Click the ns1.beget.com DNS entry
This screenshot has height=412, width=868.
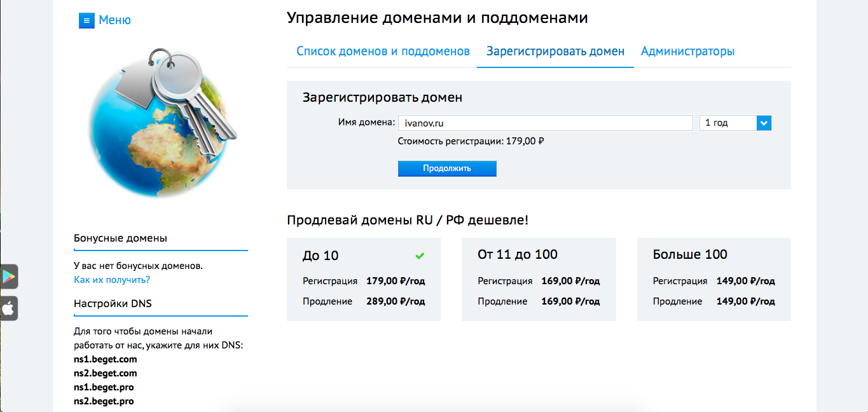tap(106, 359)
